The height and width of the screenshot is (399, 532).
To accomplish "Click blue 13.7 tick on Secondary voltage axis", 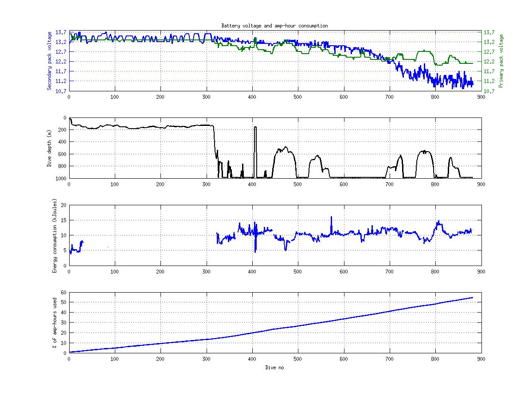I will coord(61,32).
